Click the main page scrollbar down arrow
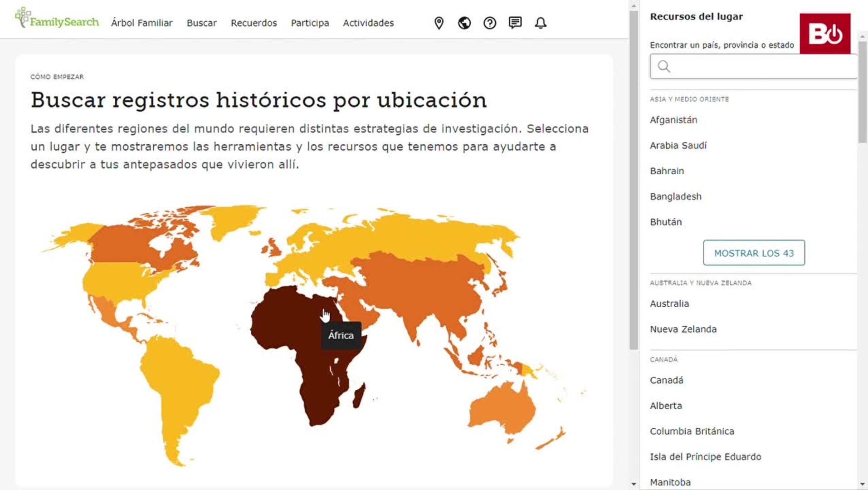 point(634,484)
